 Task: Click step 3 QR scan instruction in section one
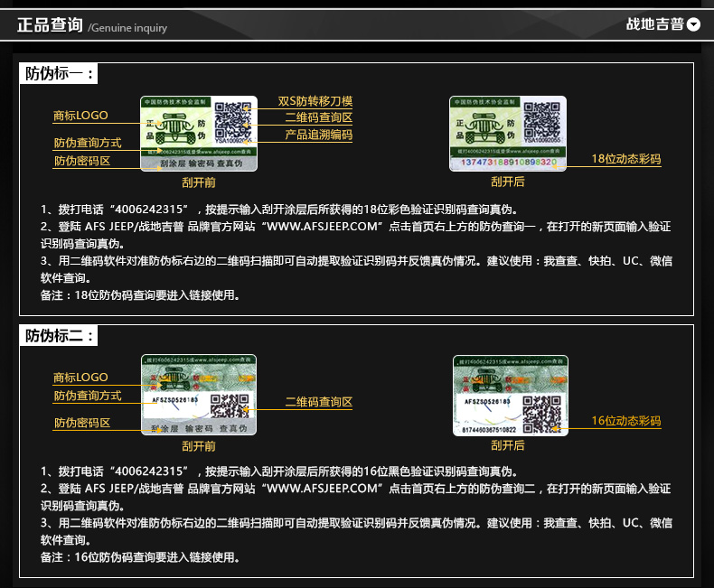click(356, 269)
